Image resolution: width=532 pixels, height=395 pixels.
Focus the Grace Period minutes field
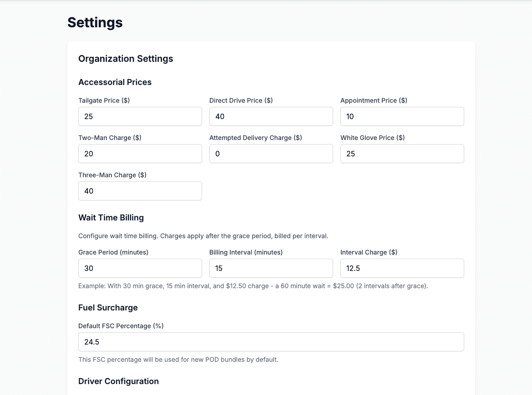pos(140,268)
